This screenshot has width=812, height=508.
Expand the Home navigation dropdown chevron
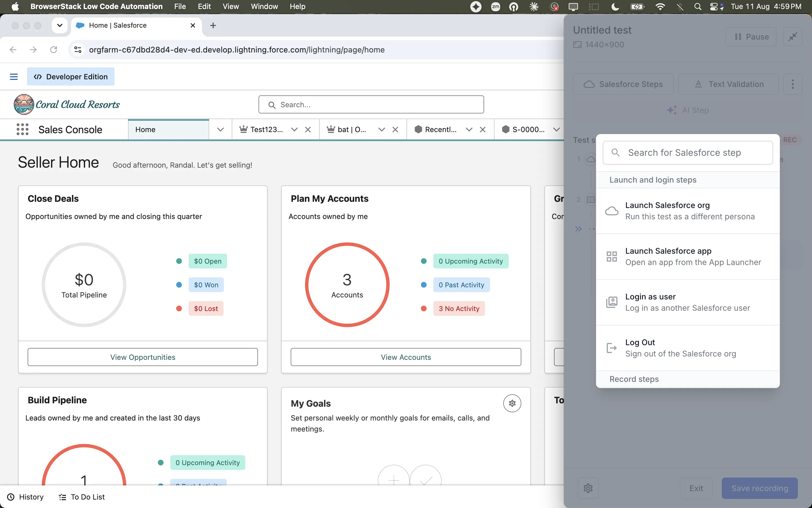(220, 130)
